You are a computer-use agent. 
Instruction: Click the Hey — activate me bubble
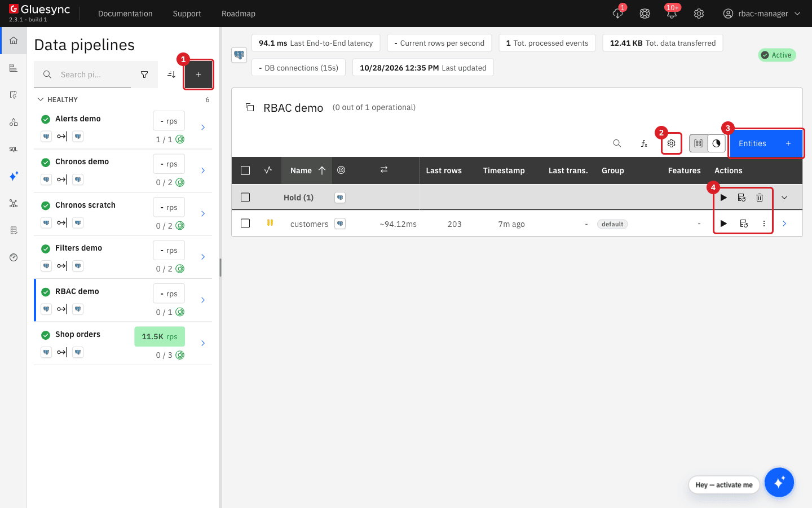[724, 485]
